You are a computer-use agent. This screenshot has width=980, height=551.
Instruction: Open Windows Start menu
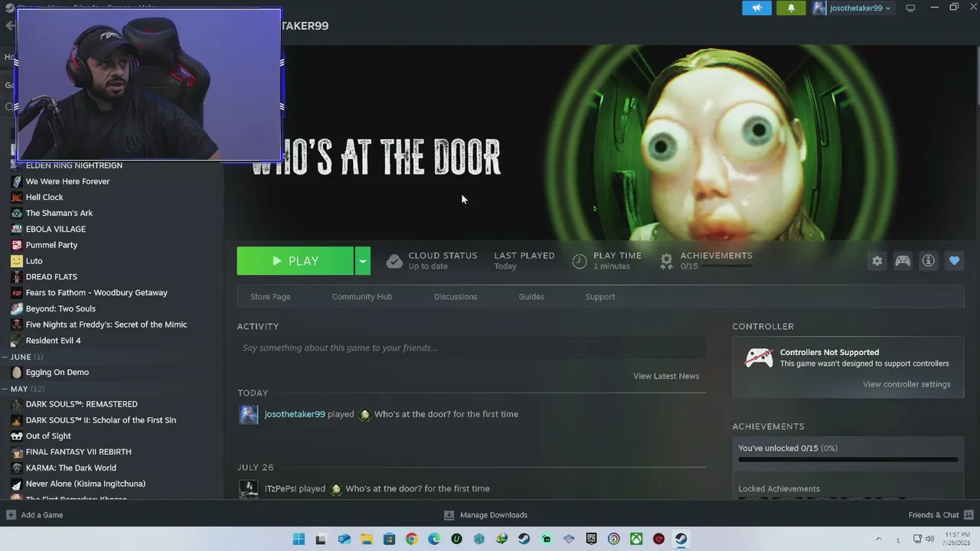click(299, 539)
